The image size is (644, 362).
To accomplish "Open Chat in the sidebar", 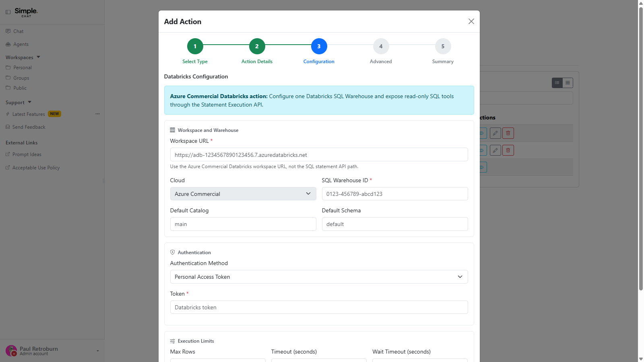I will tap(18, 31).
